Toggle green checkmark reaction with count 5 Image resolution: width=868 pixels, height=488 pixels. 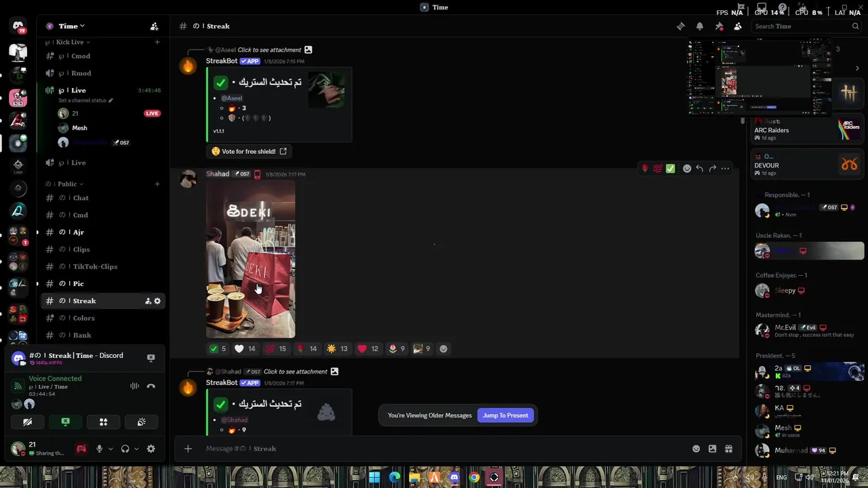tap(218, 349)
